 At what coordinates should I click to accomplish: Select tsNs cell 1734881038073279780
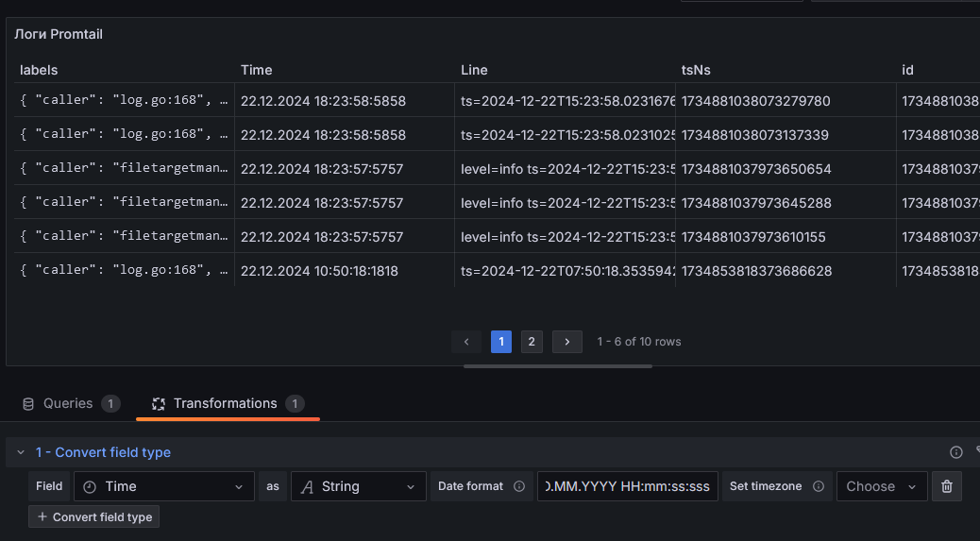(786, 101)
